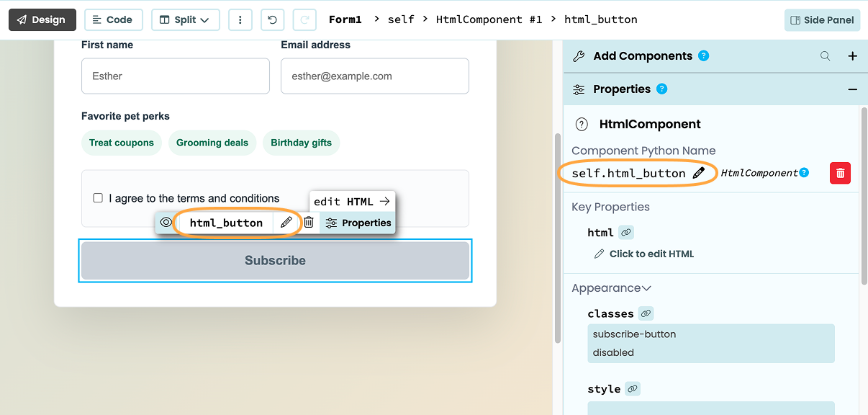Delete component via floating toolbar trash icon
Viewport: 868px width, 415px height.
click(x=309, y=223)
